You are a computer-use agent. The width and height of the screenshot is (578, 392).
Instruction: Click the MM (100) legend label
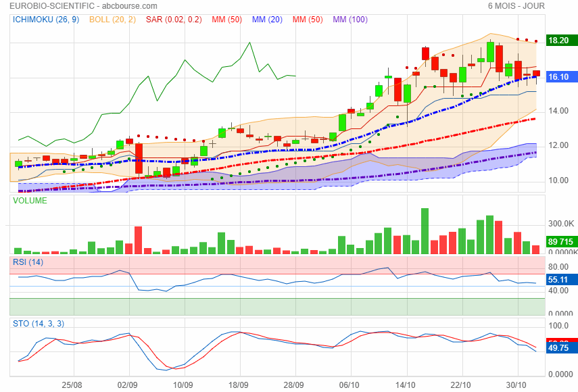coord(350,20)
